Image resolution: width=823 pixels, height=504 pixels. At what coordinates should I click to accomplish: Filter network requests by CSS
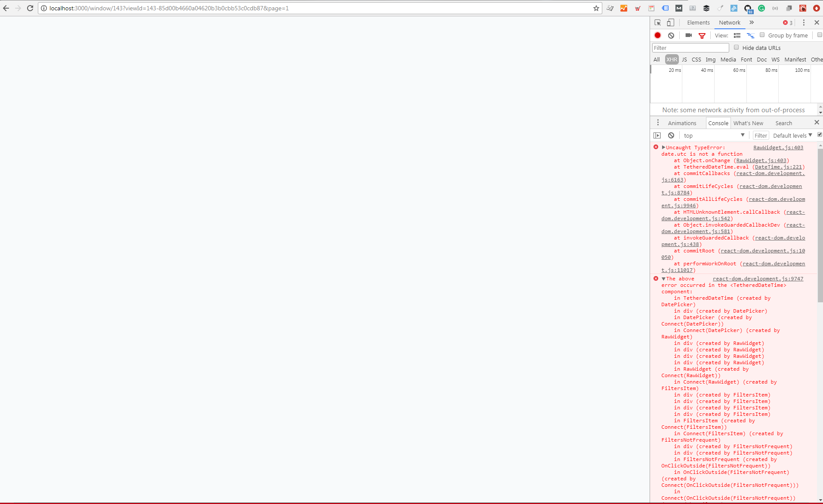point(697,59)
